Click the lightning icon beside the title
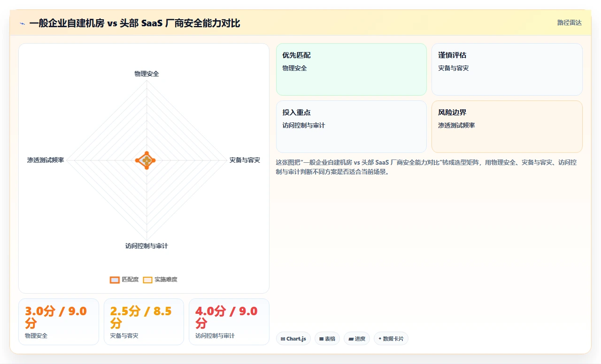This screenshot has width=601, height=364. [x=22, y=23]
